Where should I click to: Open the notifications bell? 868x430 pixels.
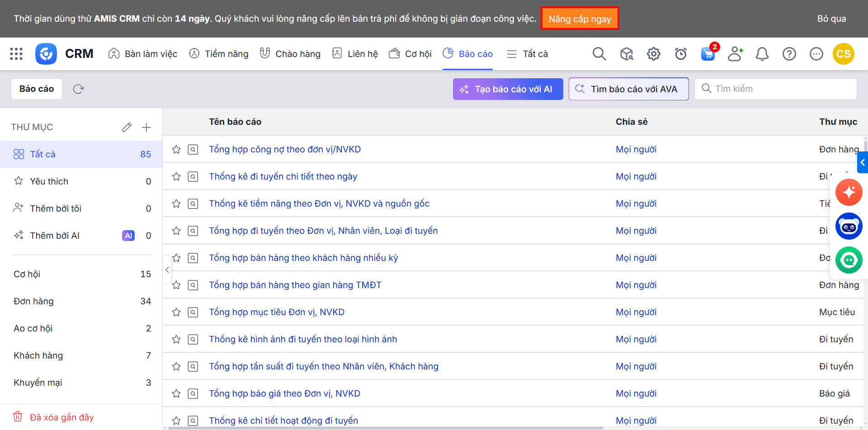pyautogui.click(x=762, y=54)
